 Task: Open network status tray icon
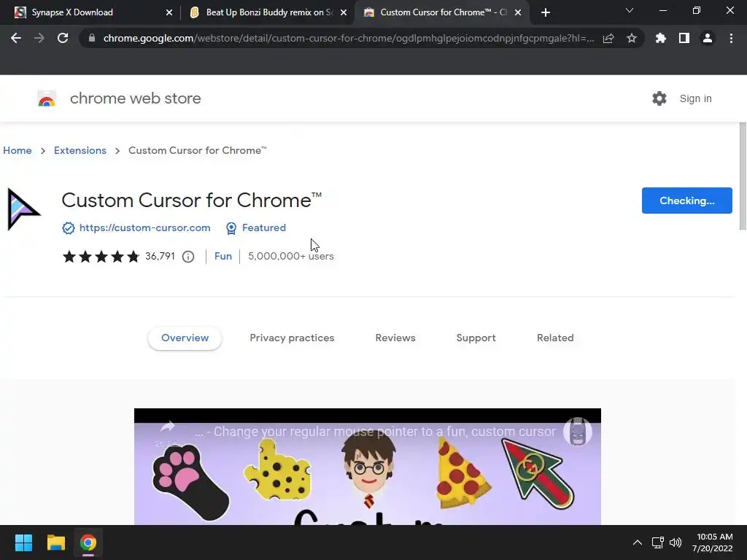pos(658,542)
